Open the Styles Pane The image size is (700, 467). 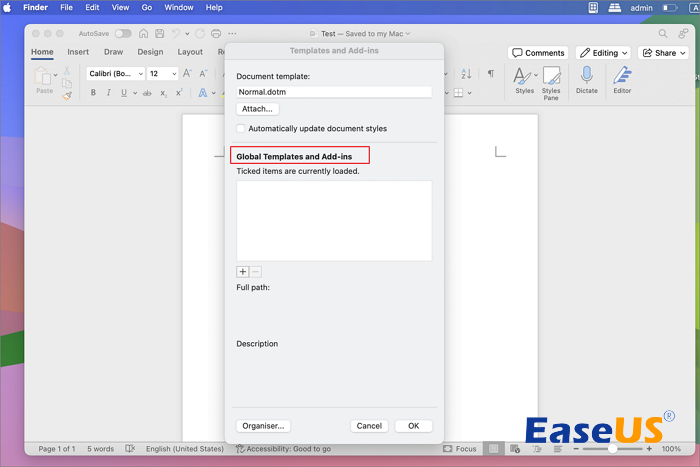pos(551,83)
